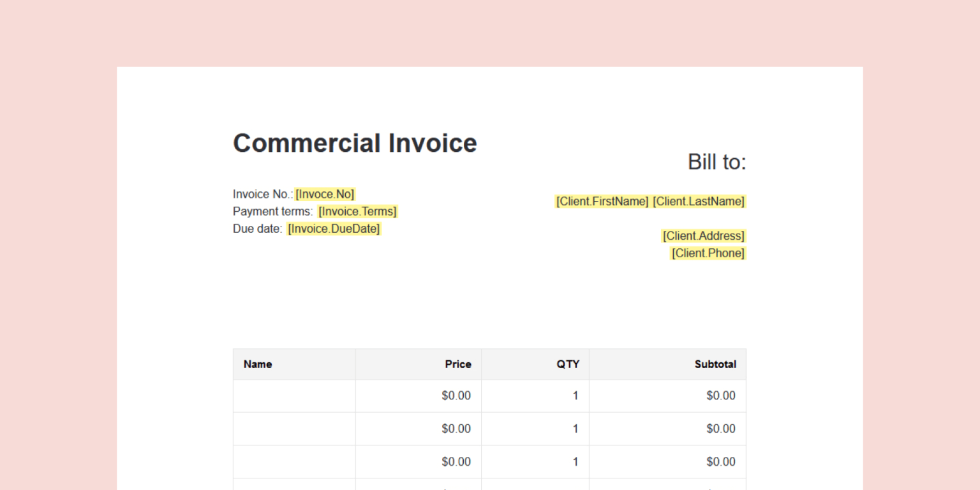The height and width of the screenshot is (490, 980).
Task: Click the [Client.FirstName] token
Action: [602, 202]
